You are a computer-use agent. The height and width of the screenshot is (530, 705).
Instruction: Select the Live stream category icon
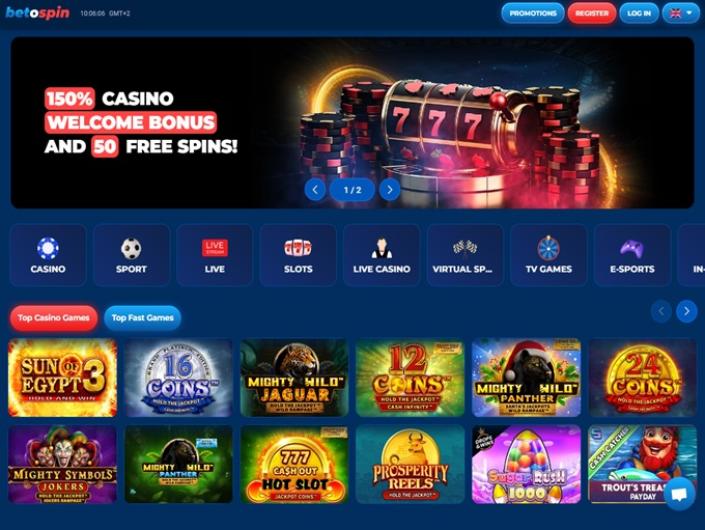pos(215,248)
